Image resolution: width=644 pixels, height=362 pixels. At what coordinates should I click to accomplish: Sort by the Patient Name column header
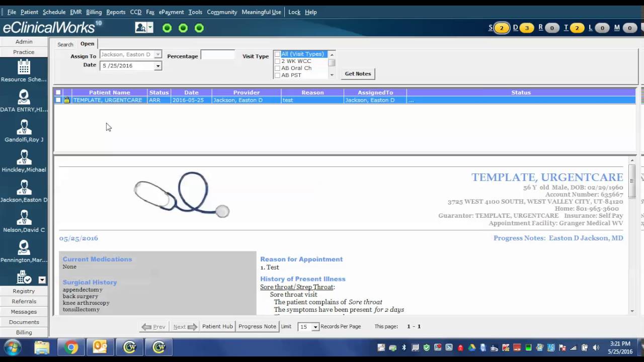coord(109,93)
